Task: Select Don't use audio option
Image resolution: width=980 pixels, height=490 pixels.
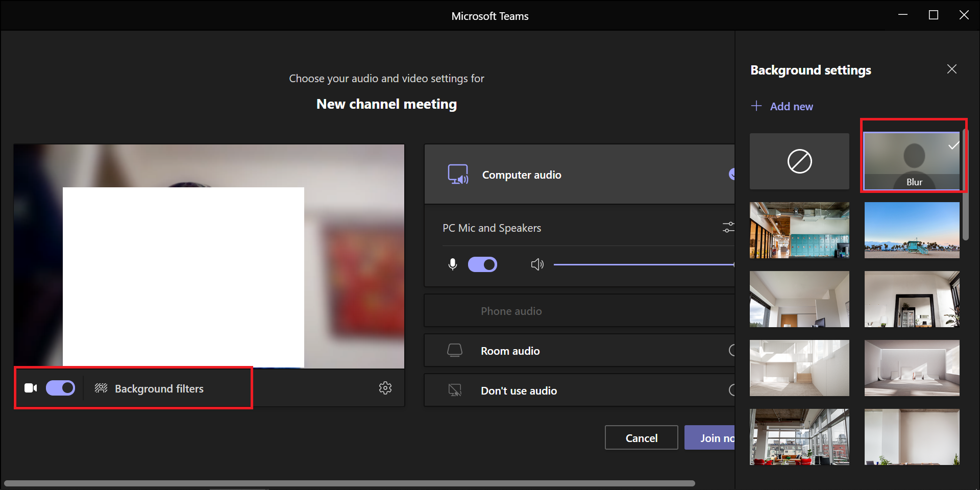Action: [x=579, y=390]
